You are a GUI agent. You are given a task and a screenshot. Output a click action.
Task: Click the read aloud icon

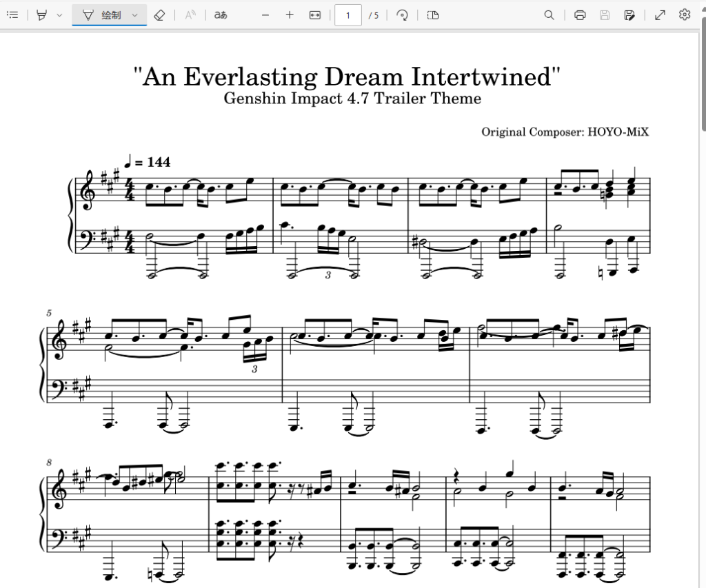(x=190, y=15)
